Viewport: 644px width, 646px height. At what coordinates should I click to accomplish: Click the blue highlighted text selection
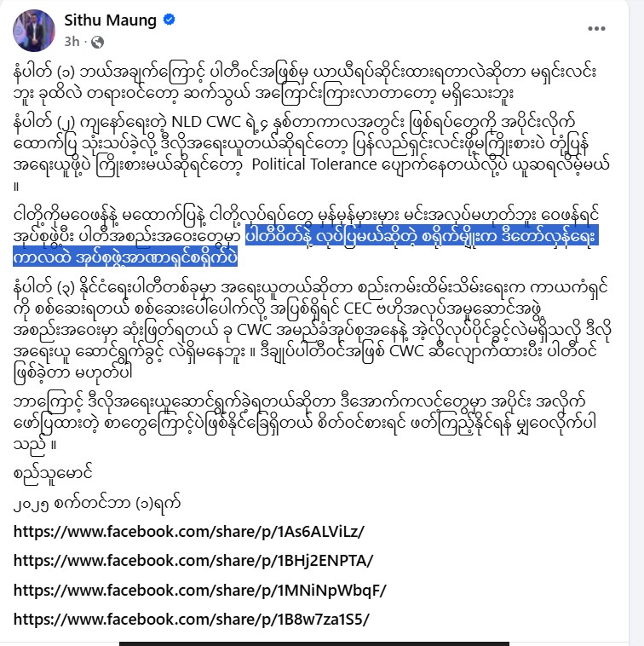pos(306,245)
